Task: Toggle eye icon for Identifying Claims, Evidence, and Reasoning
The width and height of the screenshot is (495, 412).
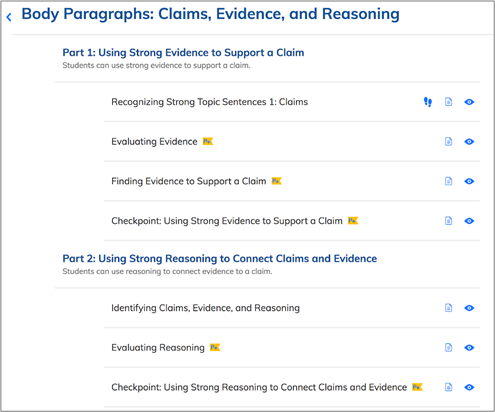Action: pos(469,308)
